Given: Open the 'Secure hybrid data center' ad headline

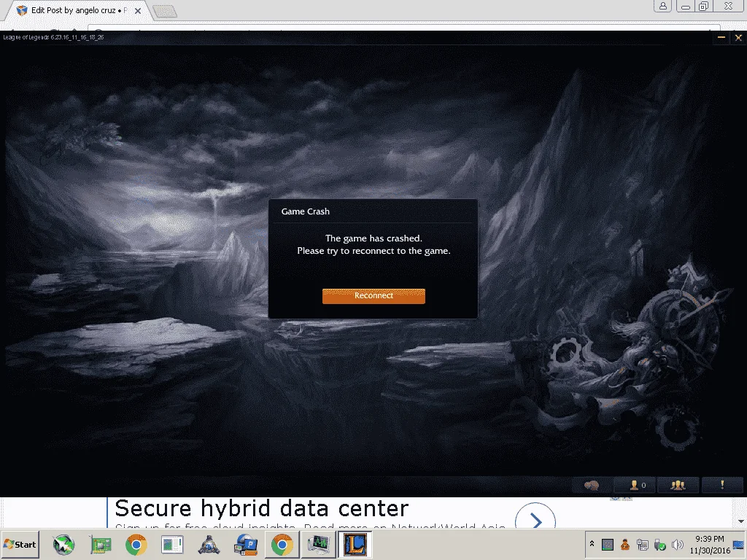Looking at the screenshot, I should (x=262, y=508).
